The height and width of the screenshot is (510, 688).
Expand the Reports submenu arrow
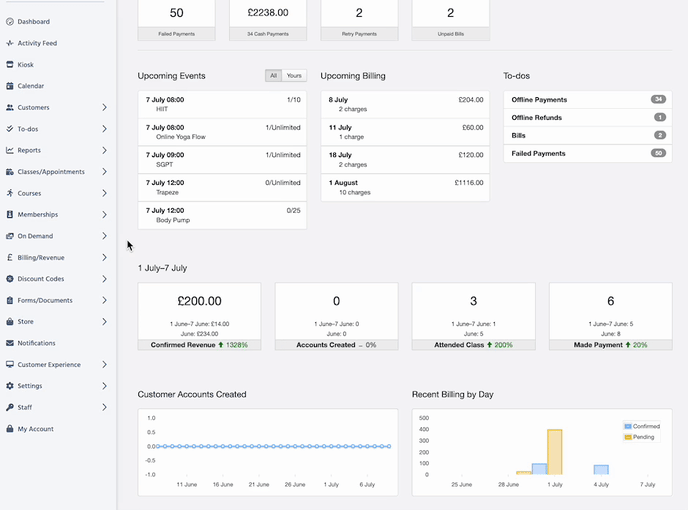click(104, 150)
